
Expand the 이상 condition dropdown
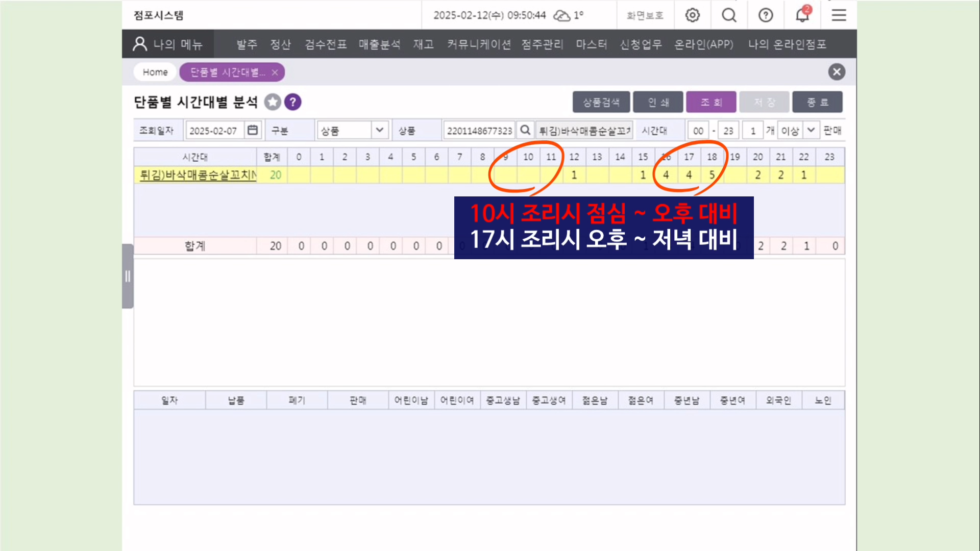(811, 130)
